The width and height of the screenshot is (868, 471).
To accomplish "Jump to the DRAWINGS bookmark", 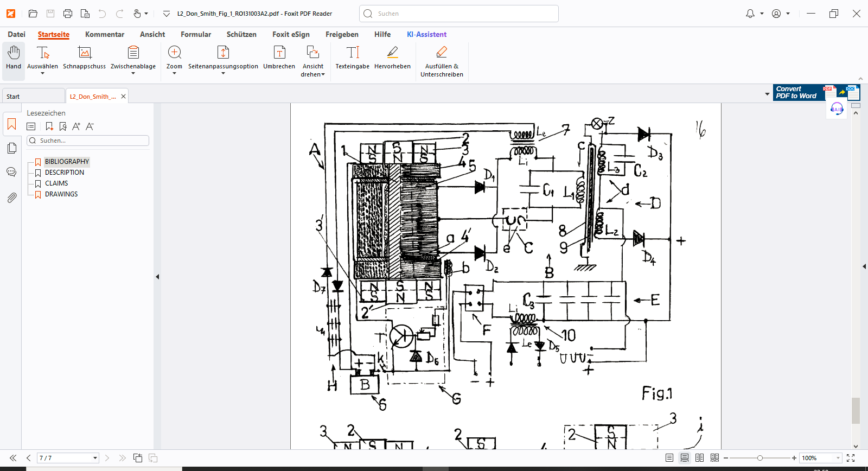I will 61,194.
